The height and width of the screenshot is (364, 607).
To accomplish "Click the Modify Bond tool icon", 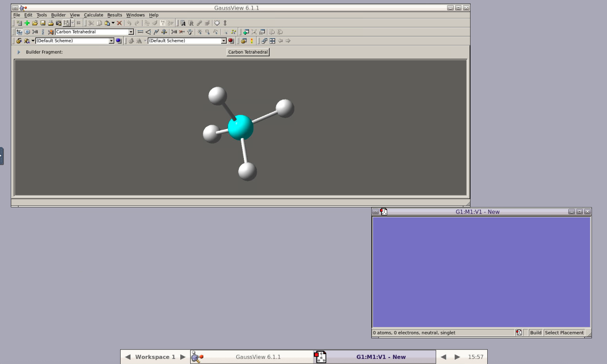I will [x=140, y=32].
